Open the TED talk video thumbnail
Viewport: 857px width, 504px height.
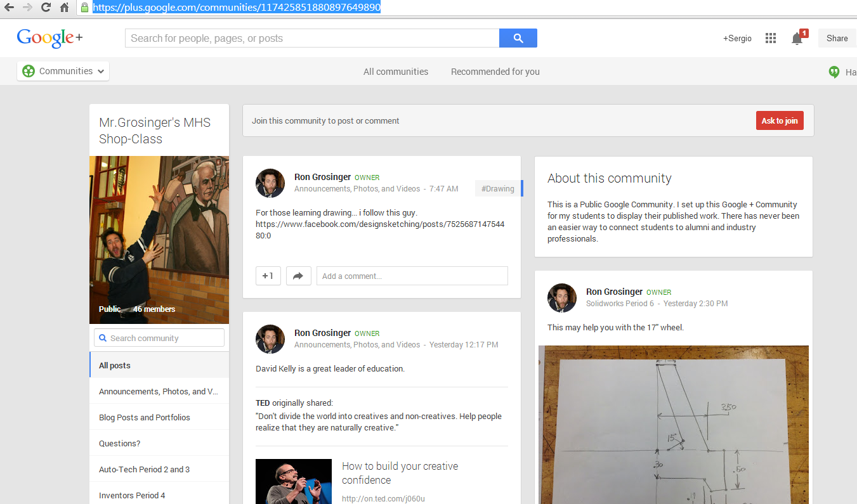[294, 481]
